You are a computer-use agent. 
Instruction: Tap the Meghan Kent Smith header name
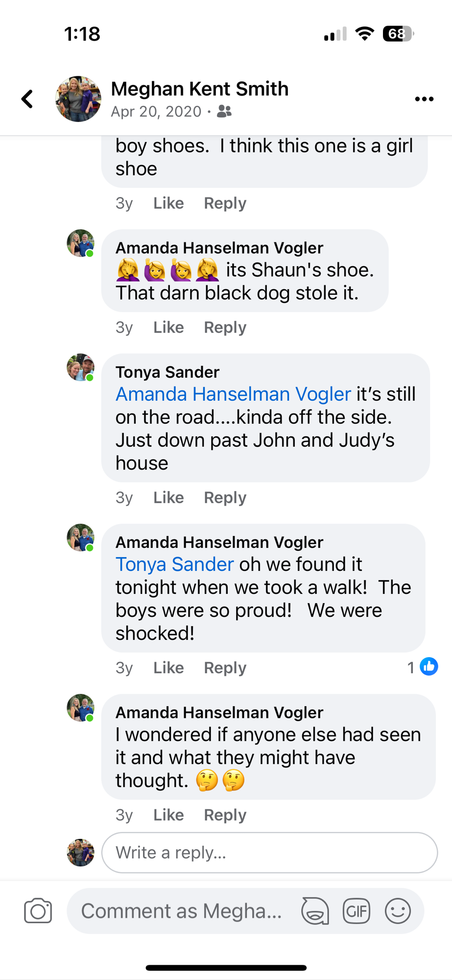[200, 89]
